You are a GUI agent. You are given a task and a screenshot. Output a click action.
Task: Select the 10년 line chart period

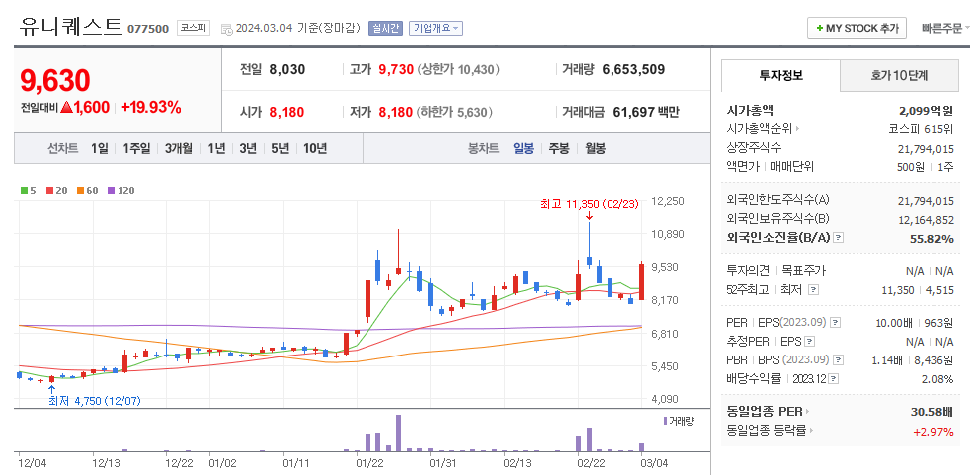[315, 148]
